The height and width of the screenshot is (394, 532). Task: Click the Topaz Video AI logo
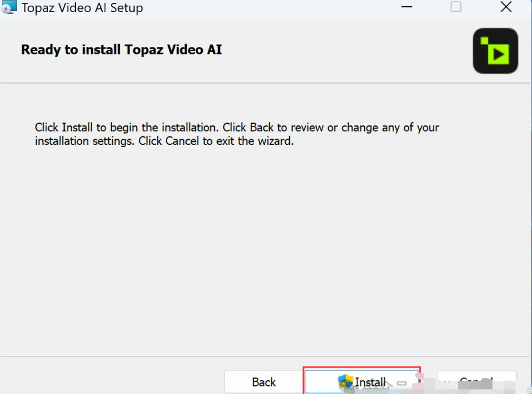pyautogui.click(x=495, y=51)
